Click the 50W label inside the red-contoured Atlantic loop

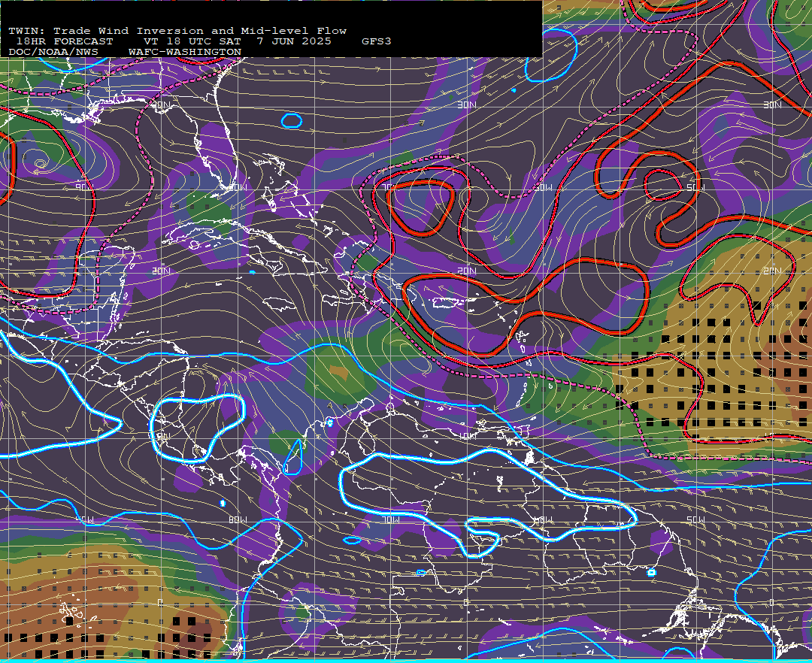(x=695, y=187)
